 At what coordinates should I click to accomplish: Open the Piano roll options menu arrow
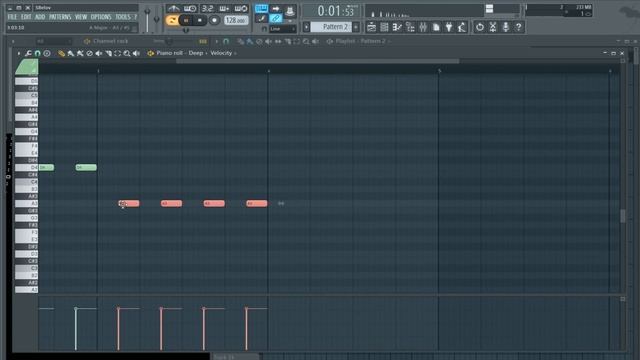point(18,53)
